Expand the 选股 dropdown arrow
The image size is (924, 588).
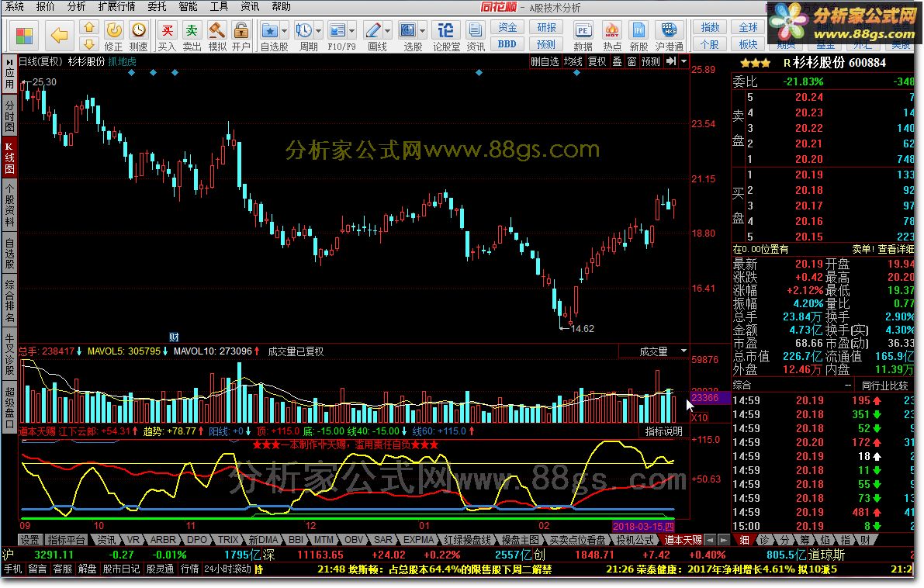(423, 30)
